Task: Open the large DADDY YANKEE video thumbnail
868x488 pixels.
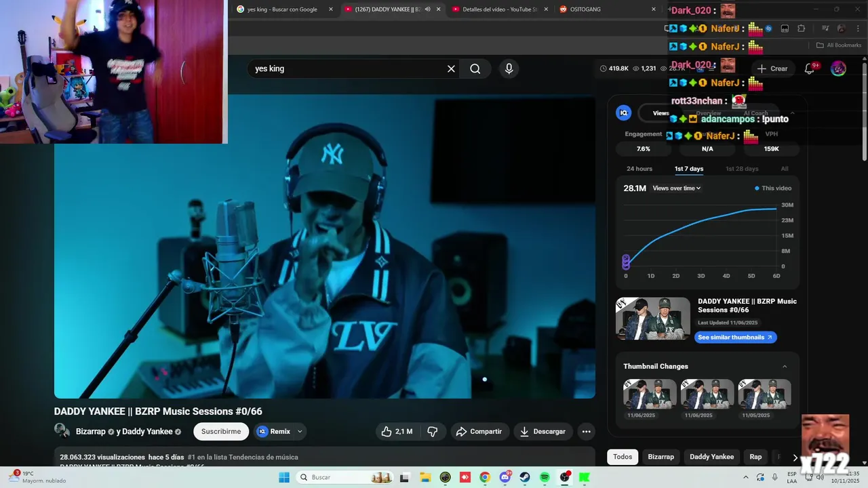Action: pyautogui.click(x=653, y=319)
